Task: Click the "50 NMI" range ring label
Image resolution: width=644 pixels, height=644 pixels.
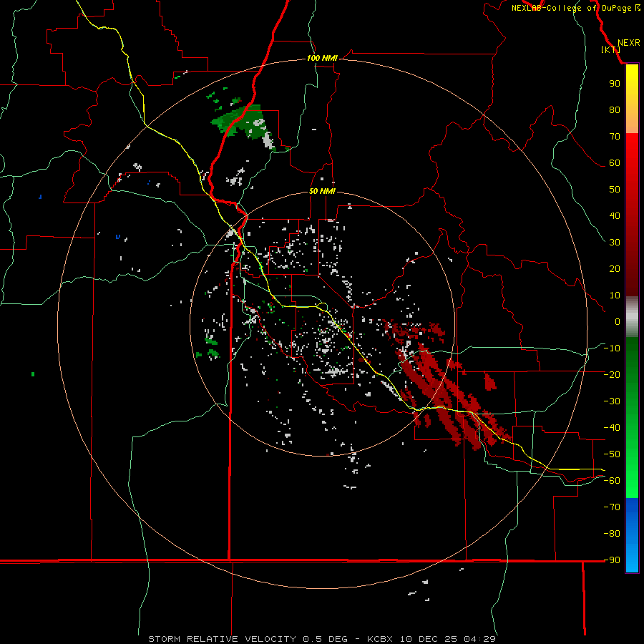Action: (x=322, y=191)
